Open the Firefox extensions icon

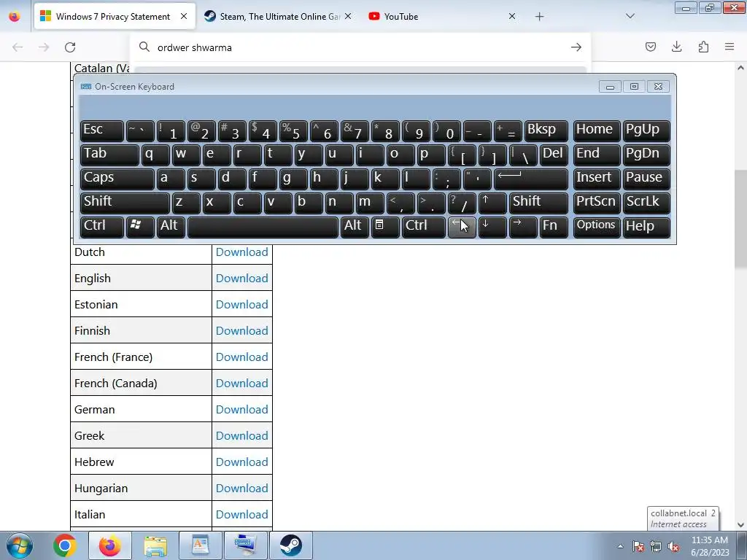(703, 47)
